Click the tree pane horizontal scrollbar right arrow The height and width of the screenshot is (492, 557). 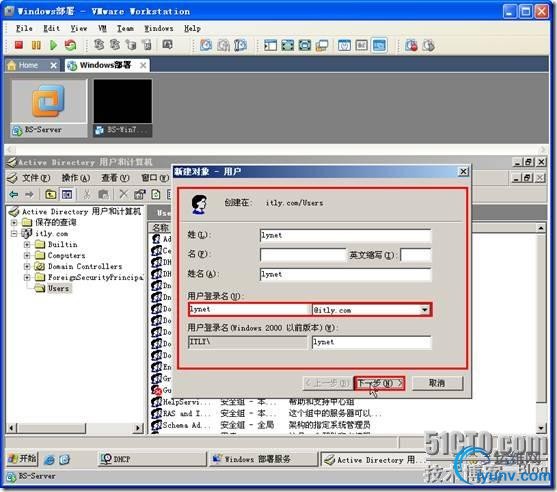(138, 428)
